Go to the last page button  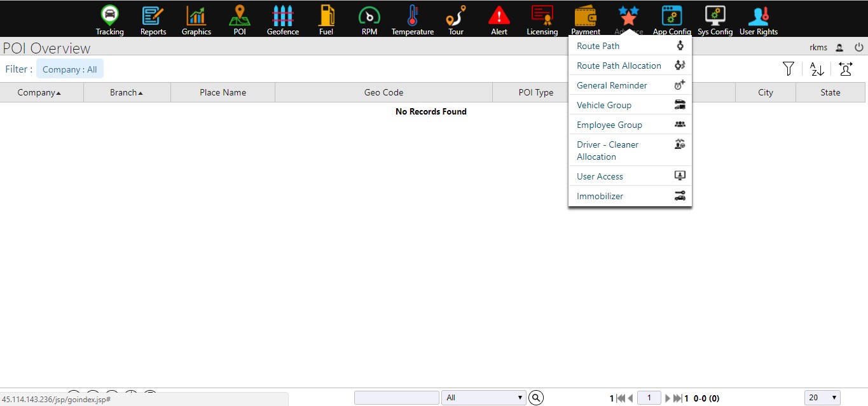(x=677, y=398)
